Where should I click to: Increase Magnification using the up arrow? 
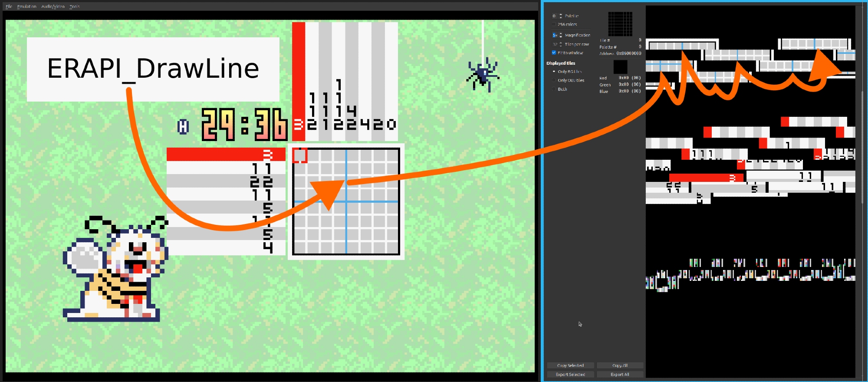click(x=561, y=33)
